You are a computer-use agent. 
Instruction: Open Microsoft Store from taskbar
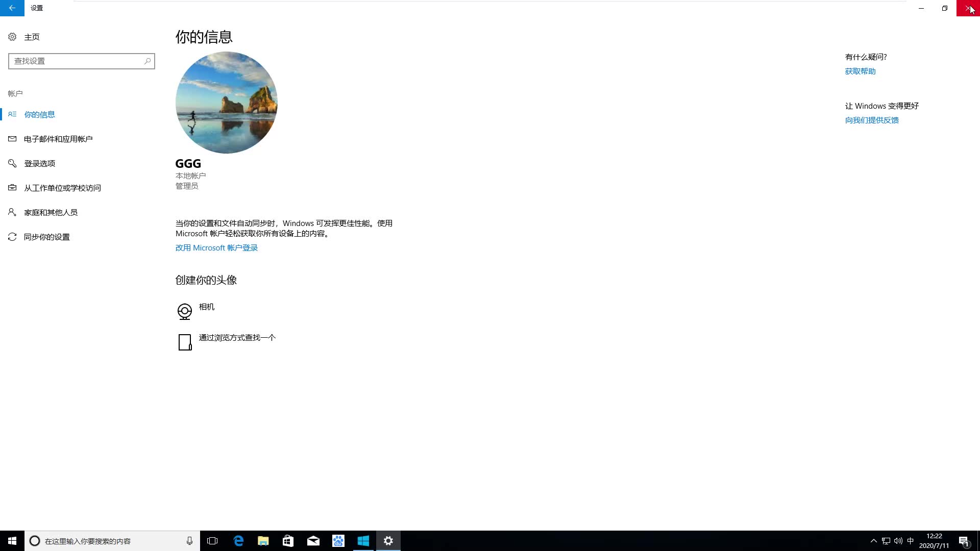(x=288, y=541)
